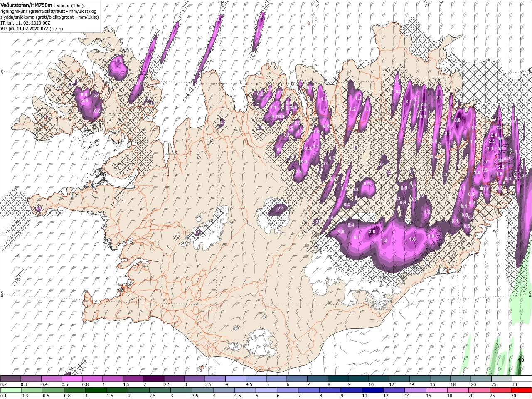Image resolution: width=532 pixels, height=399 pixels.
Task: Click the "20W" longitude label at the top
Action: point(221,2)
